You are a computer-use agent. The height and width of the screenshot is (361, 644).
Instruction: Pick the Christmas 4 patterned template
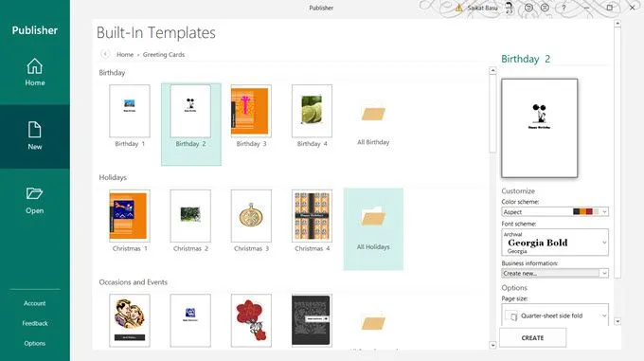312,216
